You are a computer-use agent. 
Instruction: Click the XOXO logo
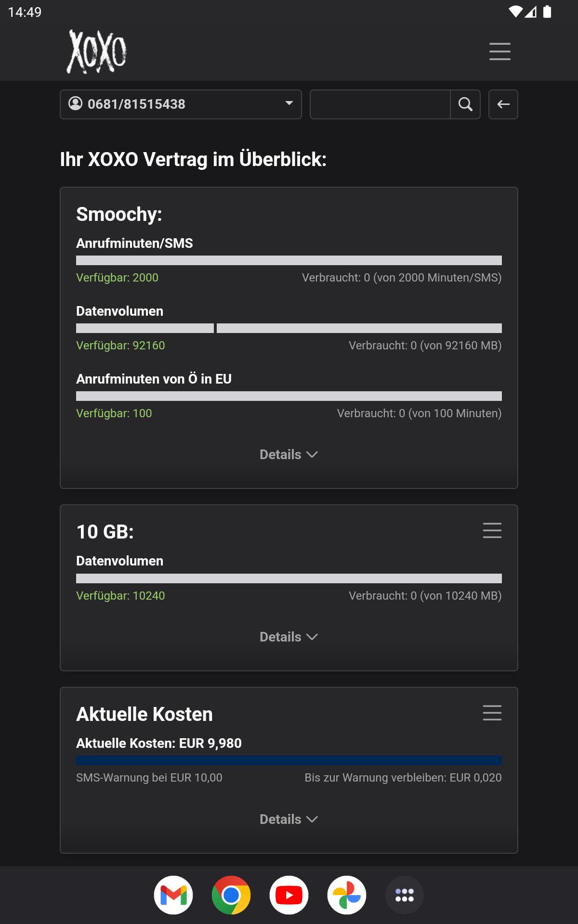click(97, 51)
